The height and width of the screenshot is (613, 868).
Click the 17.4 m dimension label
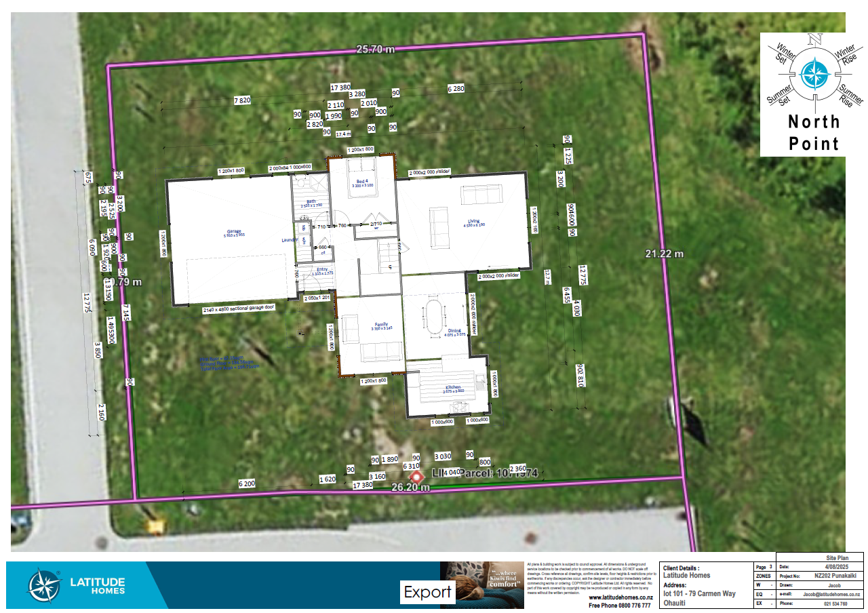coord(344,134)
